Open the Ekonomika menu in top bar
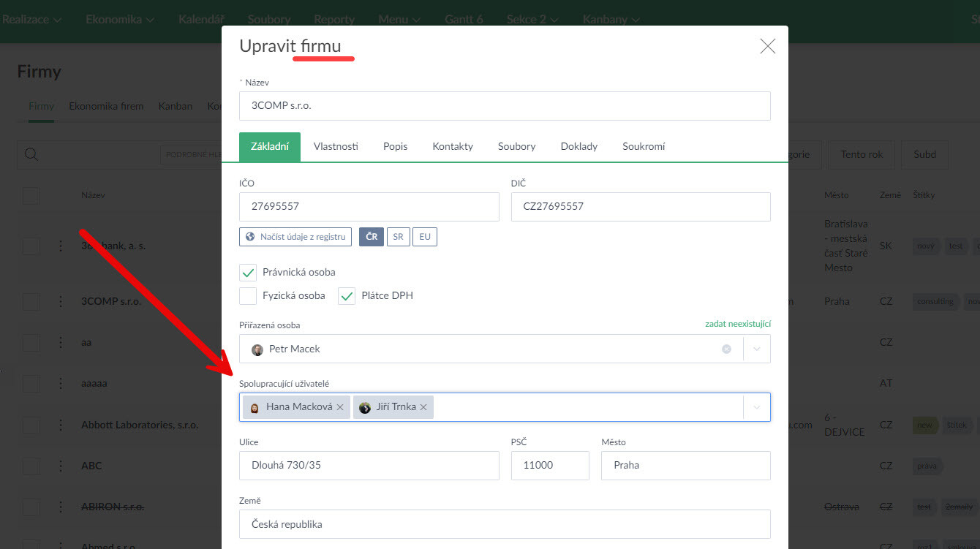 point(119,20)
